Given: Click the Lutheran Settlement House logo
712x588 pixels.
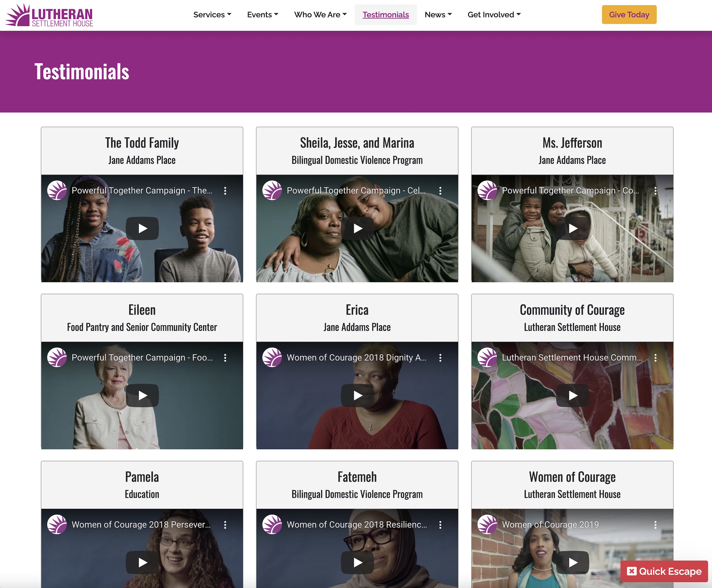Looking at the screenshot, I should tap(49, 15).
